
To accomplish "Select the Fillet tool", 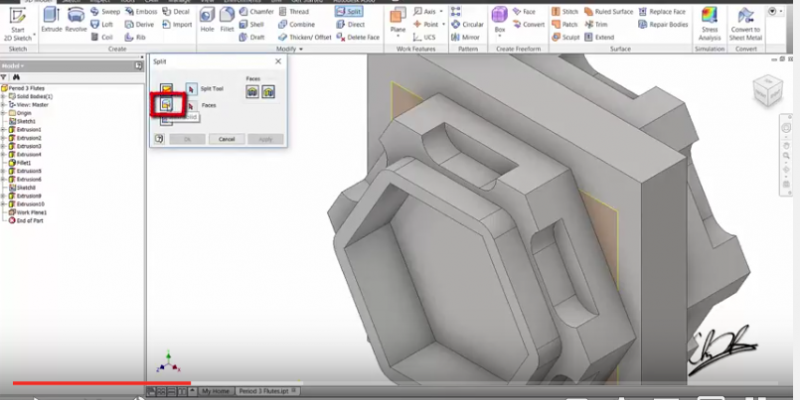I will 230,19.
